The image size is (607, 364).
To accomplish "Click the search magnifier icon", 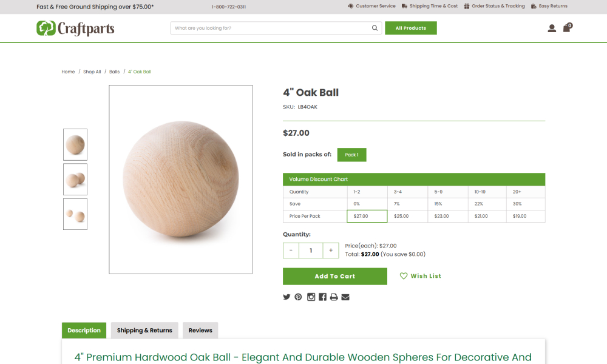I will click(375, 28).
